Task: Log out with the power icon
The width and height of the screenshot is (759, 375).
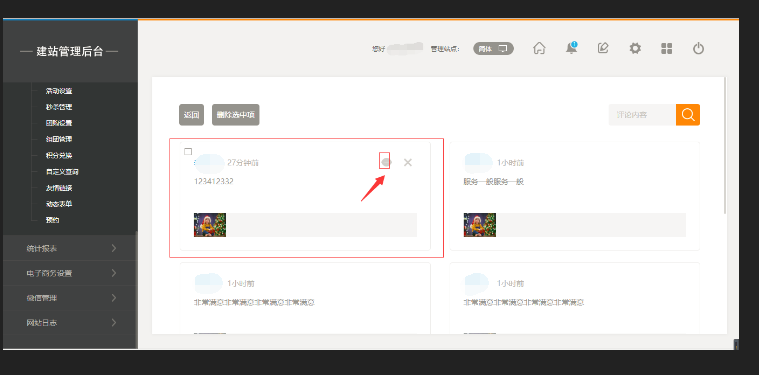Action: coord(698,48)
